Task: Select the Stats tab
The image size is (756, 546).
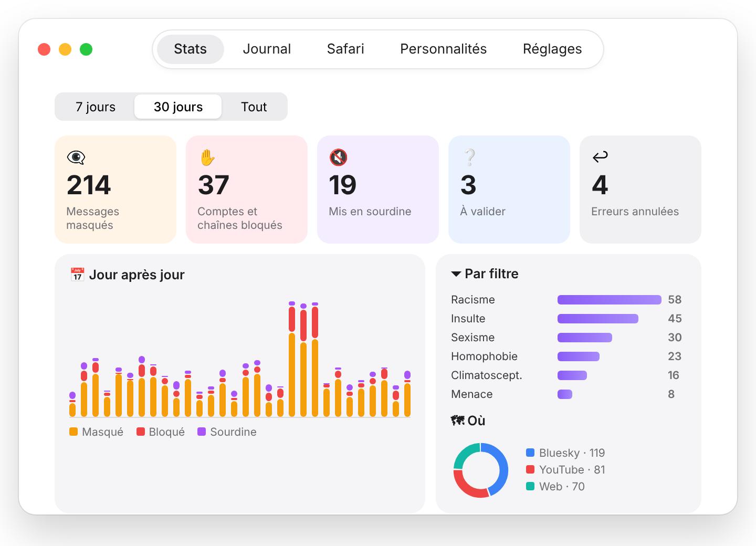Action: click(x=191, y=49)
